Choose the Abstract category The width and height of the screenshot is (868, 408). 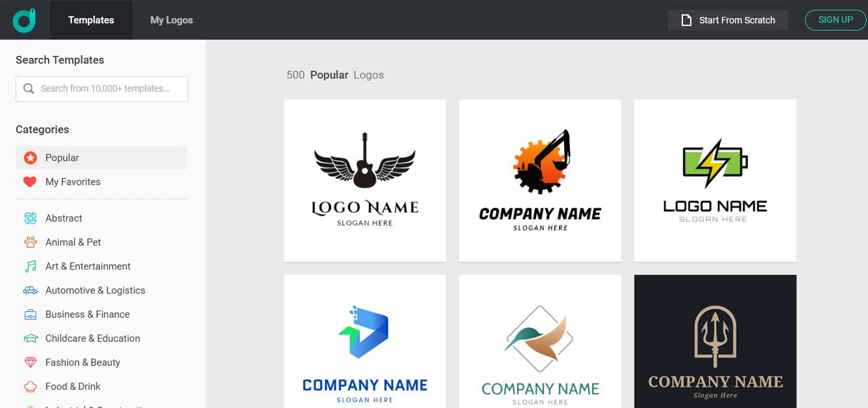101,218
